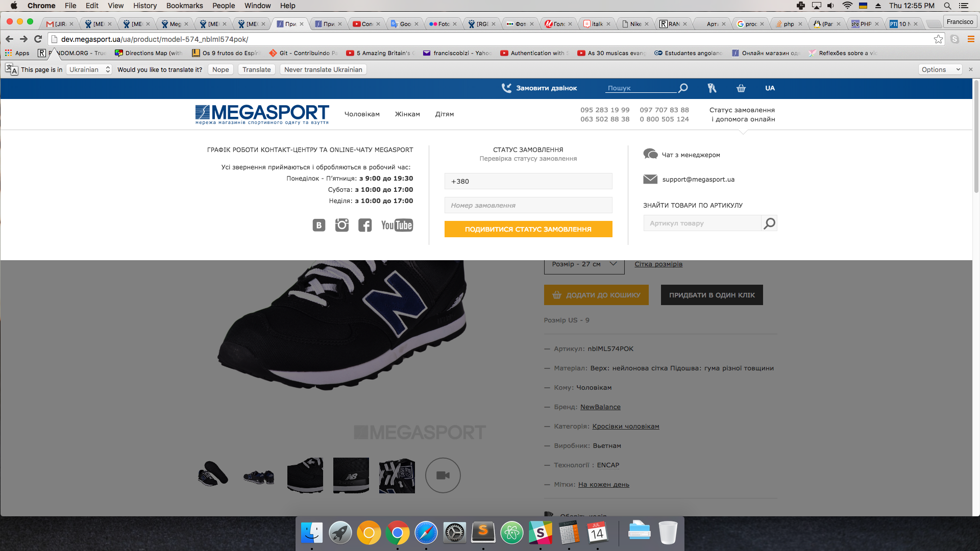Open the Facebook page icon
Screen dimensions: 980x551
click(364, 225)
